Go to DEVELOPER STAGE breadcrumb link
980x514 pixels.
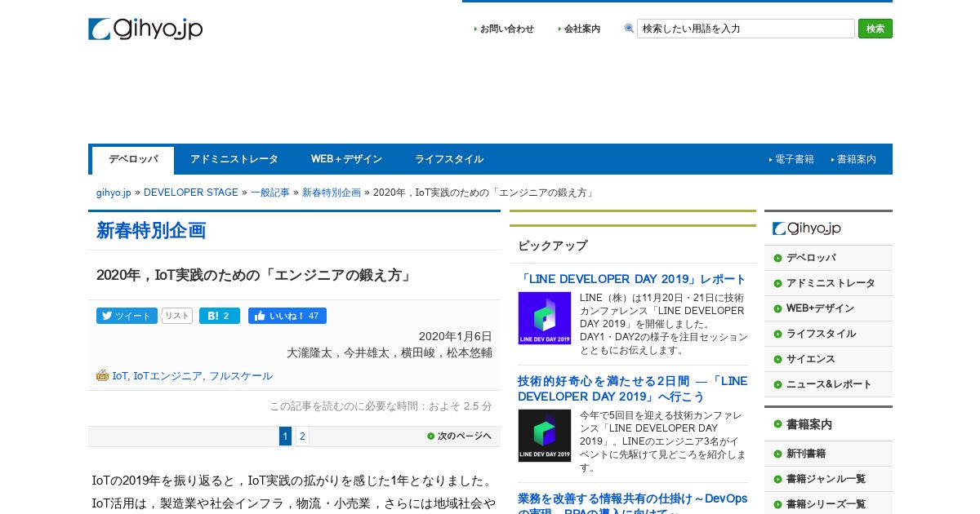tap(191, 193)
